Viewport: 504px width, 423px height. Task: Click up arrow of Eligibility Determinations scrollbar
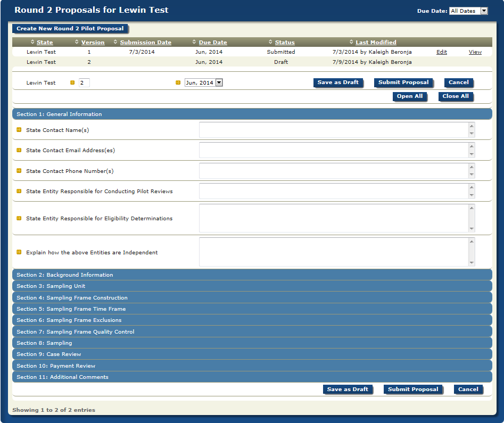472,208
